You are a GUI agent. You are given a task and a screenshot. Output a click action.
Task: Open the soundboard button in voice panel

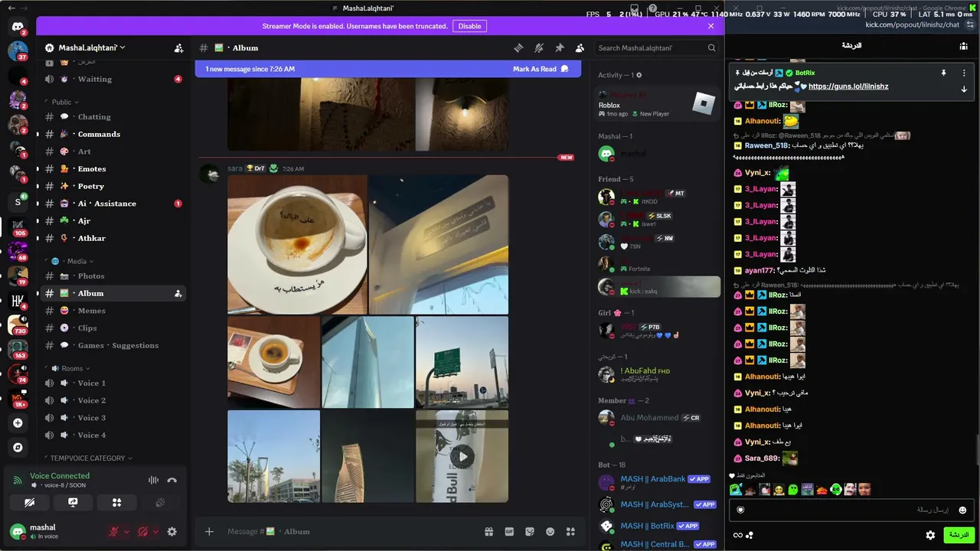pyautogui.click(x=160, y=503)
